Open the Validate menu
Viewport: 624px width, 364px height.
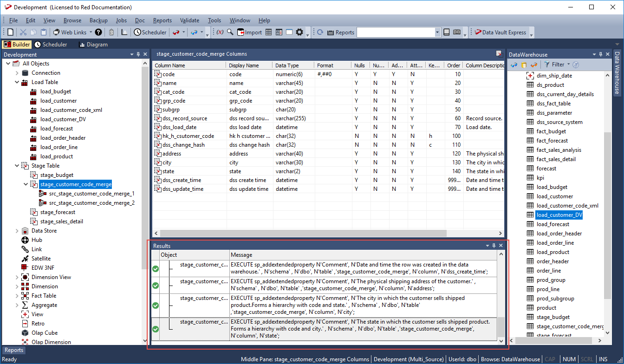click(x=189, y=20)
